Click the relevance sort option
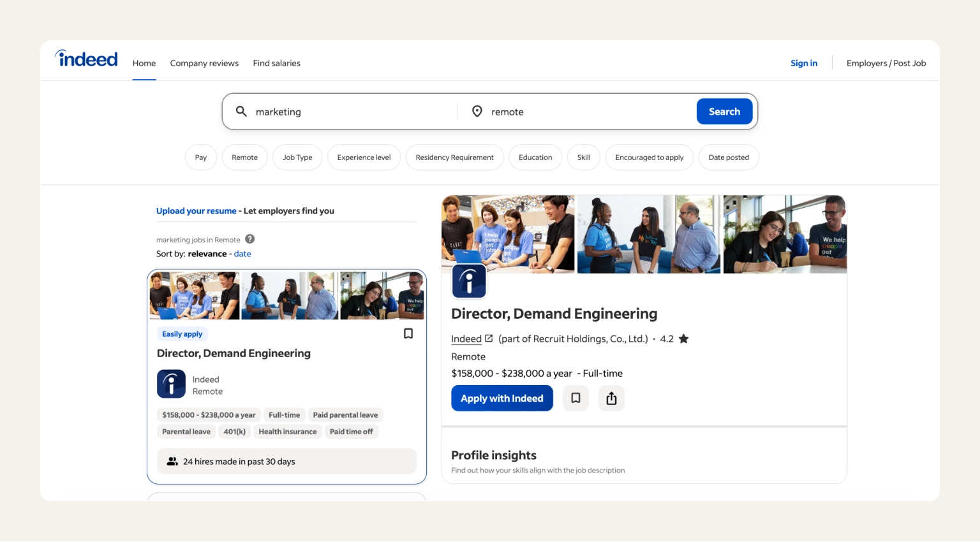980x542 pixels. [x=207, y=254]
